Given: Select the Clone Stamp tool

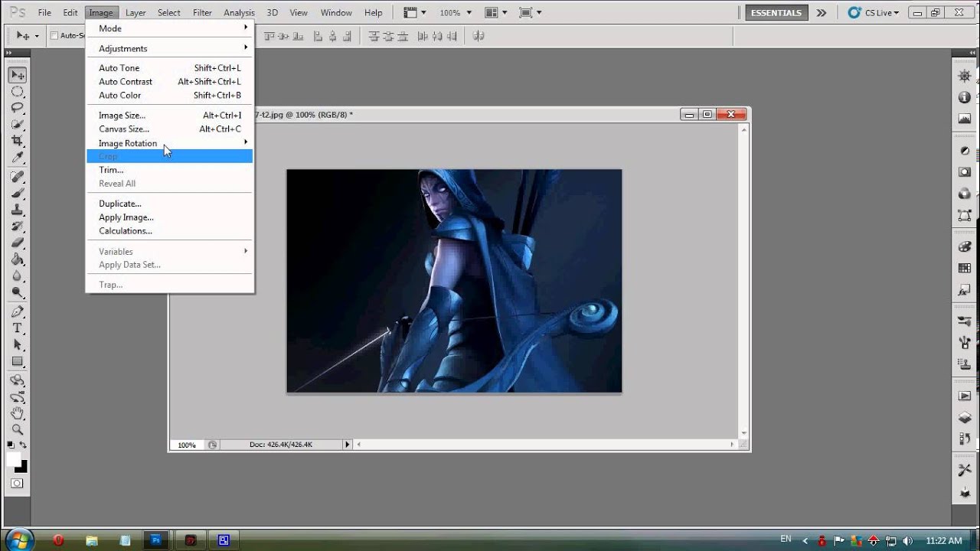Looking at the screenshot, I should click(17, 210).
